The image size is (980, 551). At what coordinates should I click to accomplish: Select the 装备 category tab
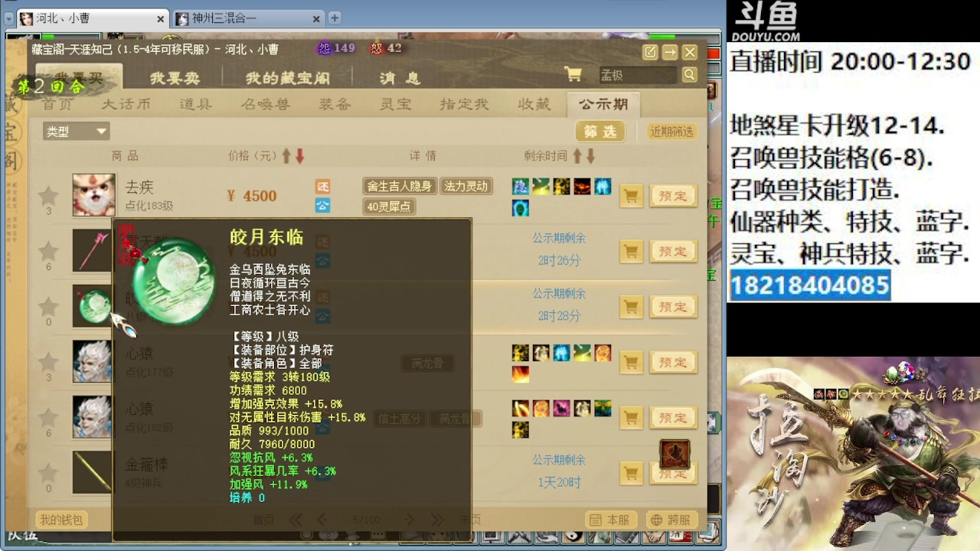335,104
